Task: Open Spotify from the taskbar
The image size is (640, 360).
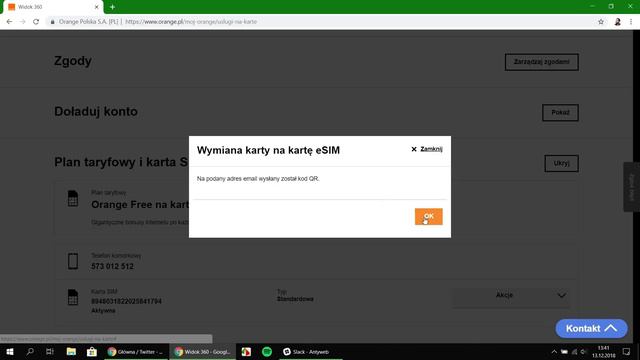Action: pyautogui.click(x=267, y=351)
